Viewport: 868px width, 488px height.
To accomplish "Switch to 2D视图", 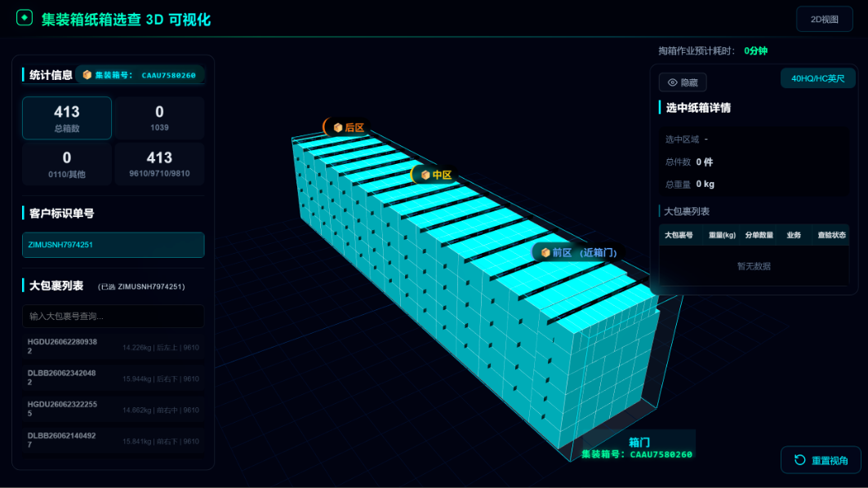I will 824,20.
